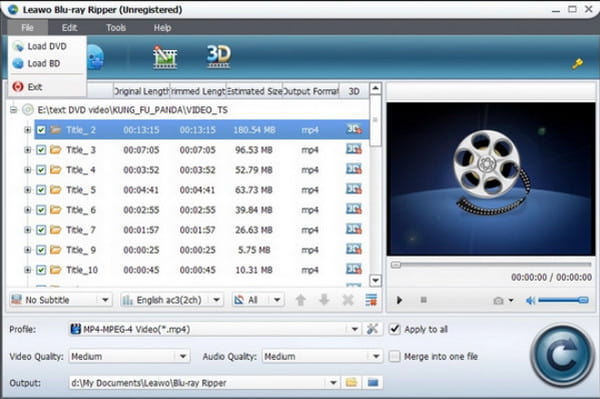This screenshot has width=600, height=399.
Task: Move selected title up
Action: (x=301, y=300)
